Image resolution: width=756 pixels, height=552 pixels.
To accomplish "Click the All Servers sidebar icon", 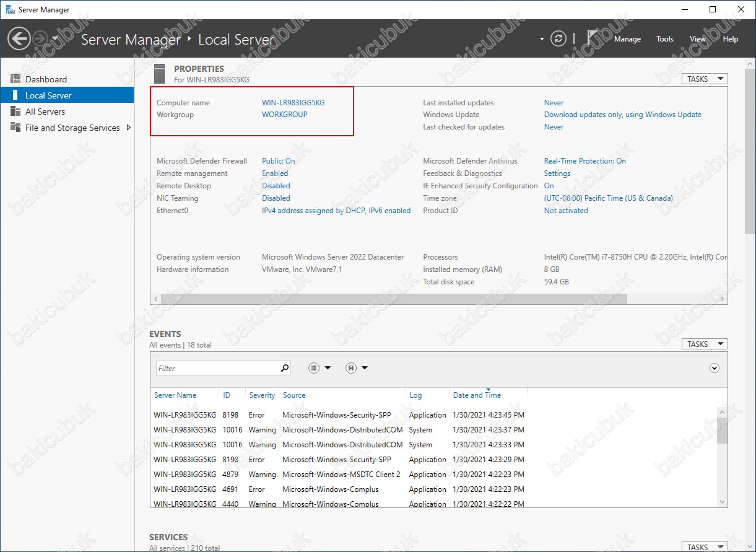I will click(x=15, y=112).
